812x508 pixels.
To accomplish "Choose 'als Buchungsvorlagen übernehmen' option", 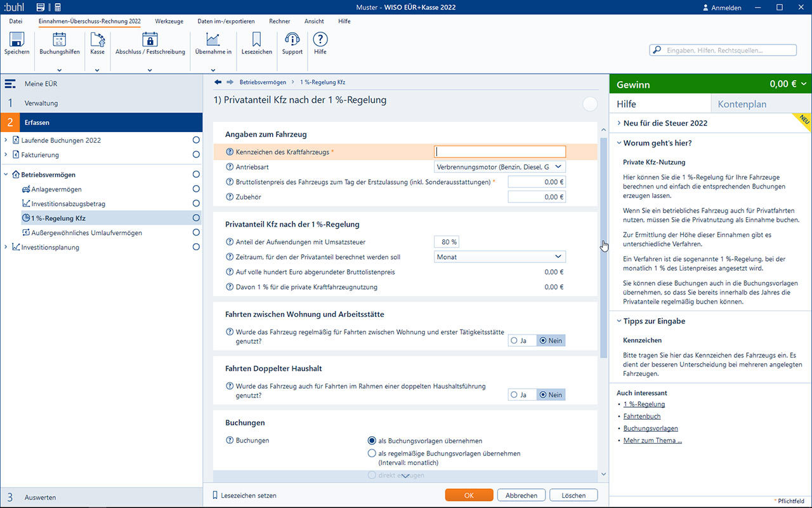I will coord(372,441).
